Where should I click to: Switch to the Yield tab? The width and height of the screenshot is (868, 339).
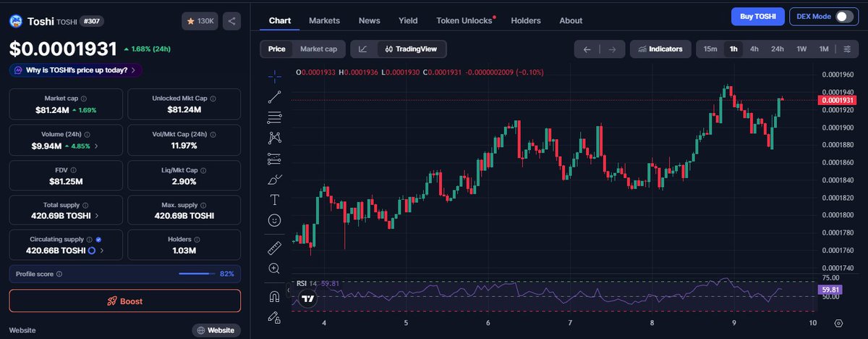point(408,20)
